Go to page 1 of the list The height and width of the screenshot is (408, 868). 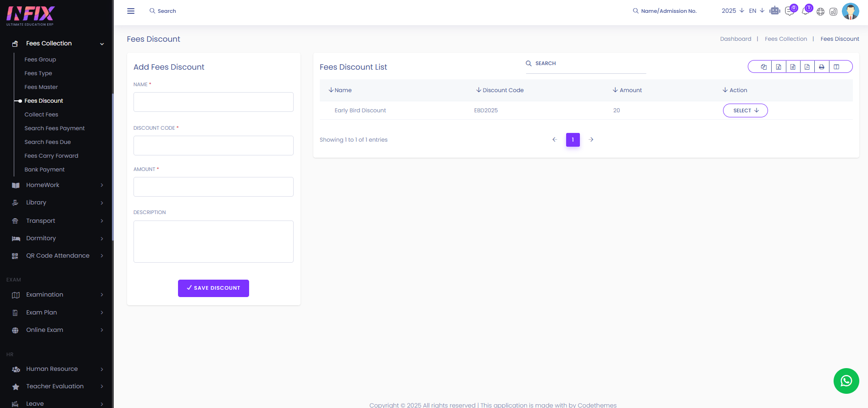[573, 140]
